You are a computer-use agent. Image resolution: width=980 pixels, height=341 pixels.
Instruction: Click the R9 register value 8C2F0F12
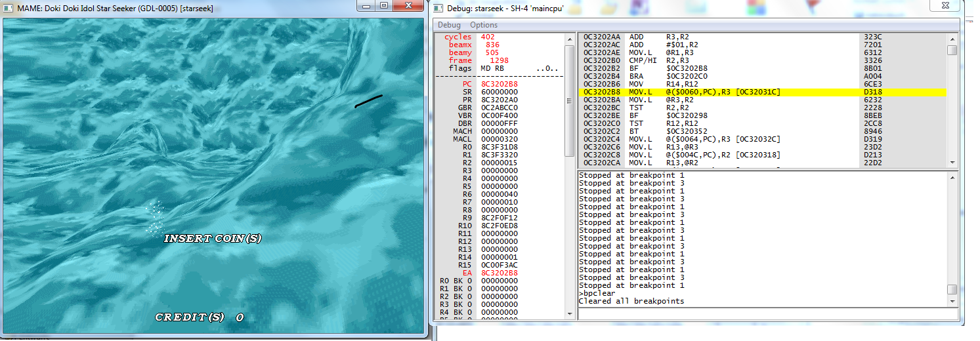[x=500, y=218]
